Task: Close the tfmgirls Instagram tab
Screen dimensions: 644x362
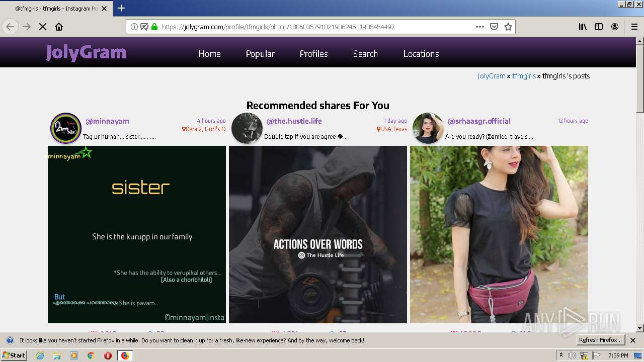Action: 104,9
